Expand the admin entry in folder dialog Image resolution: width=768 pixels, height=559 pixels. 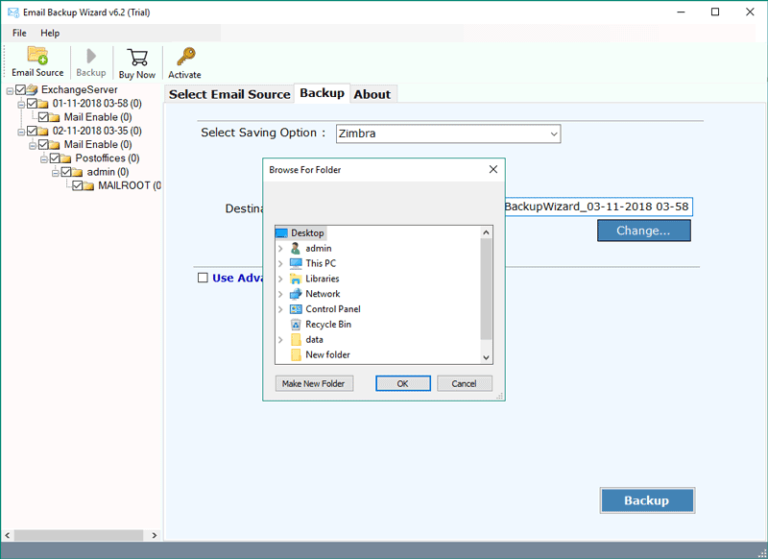pos(281,248)
